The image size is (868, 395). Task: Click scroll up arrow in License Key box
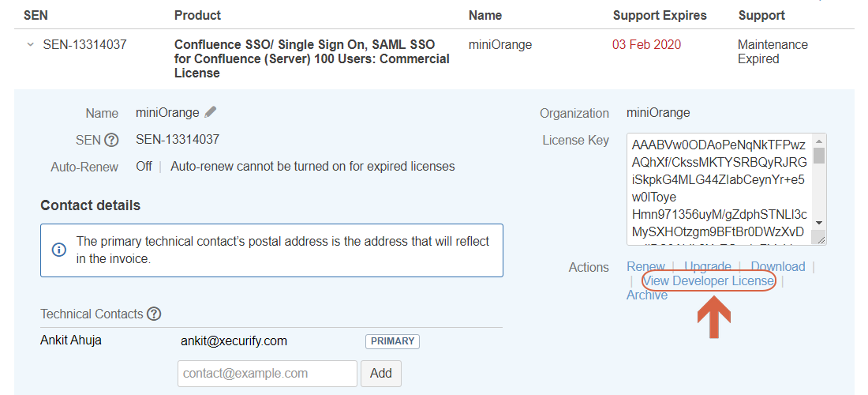tap(819, 141)
